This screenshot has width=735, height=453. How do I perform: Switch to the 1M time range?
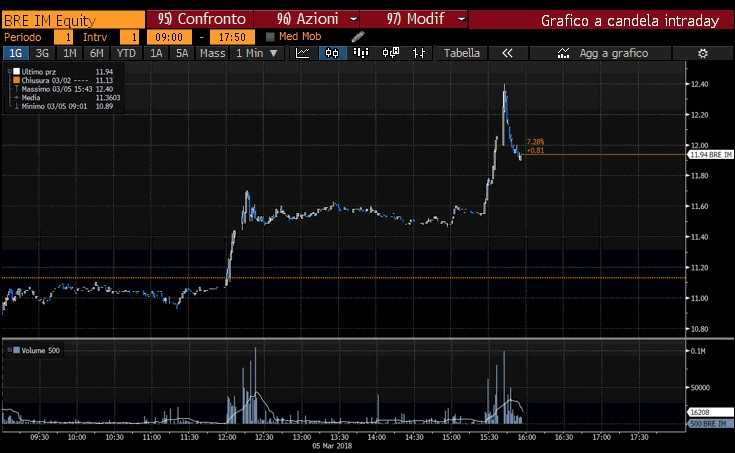(69, 53)
